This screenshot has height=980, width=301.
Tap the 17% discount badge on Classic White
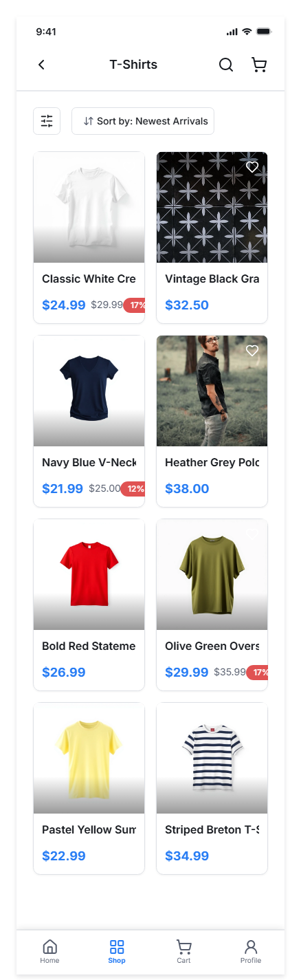point(135,305)
